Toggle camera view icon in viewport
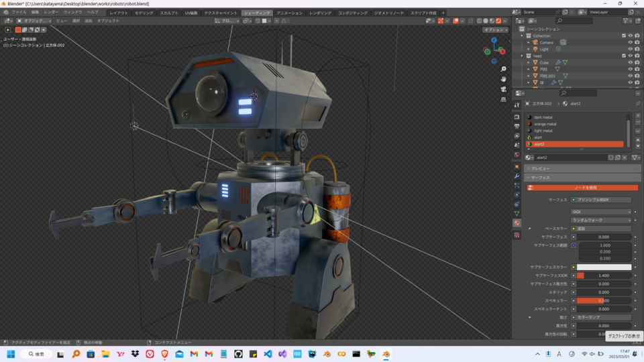Viewport: 644px width, 362px height. (x=503, y=89)
